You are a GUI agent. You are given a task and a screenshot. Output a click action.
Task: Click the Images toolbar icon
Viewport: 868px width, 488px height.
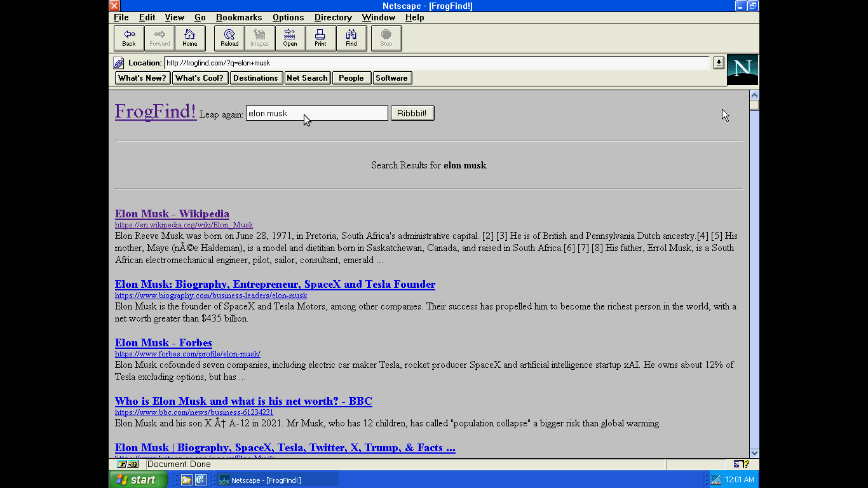click(x=260, y=38)
